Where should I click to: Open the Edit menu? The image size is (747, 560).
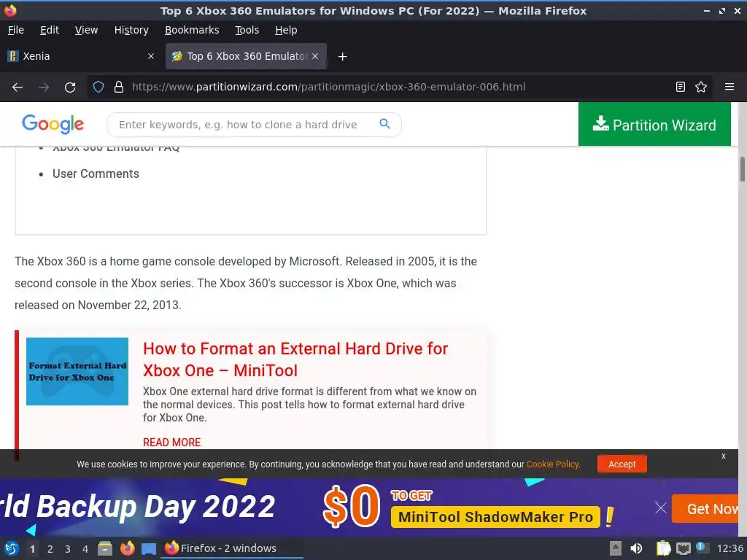50,30
